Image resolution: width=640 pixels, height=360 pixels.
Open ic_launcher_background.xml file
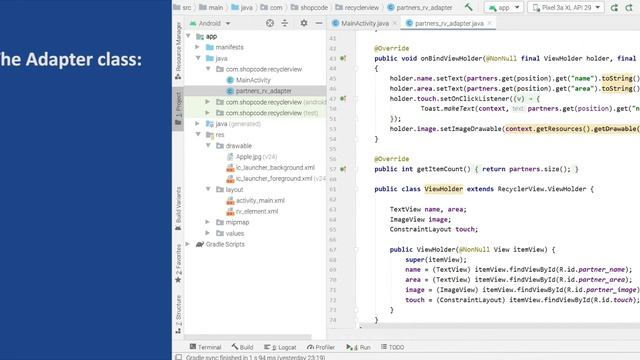click(270, 168)
